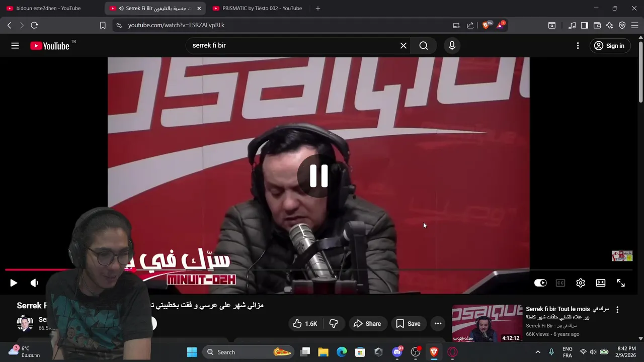The width and height of the screenshot is (644, 362).
Task: Open the media control music note icon
Action: [x=572, y=25]
